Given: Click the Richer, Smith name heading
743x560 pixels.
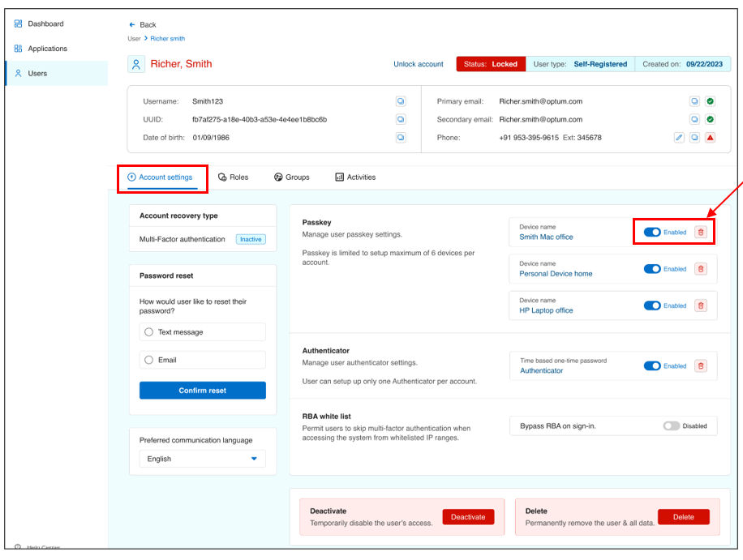Looking at the screenshot, I should click(x=181, y=64).
